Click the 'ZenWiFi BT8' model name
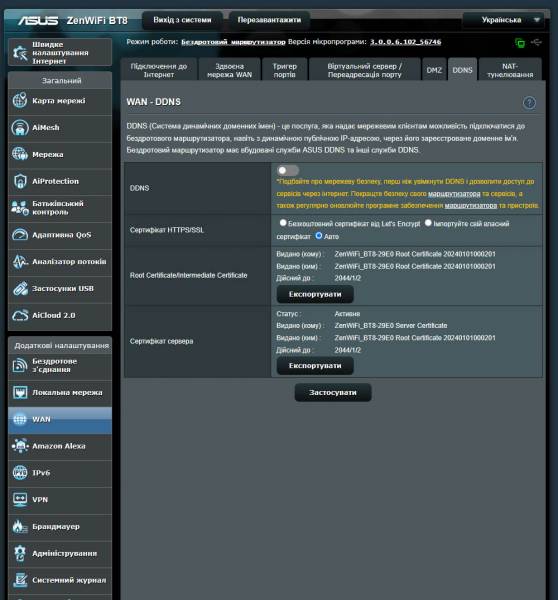 97,20
